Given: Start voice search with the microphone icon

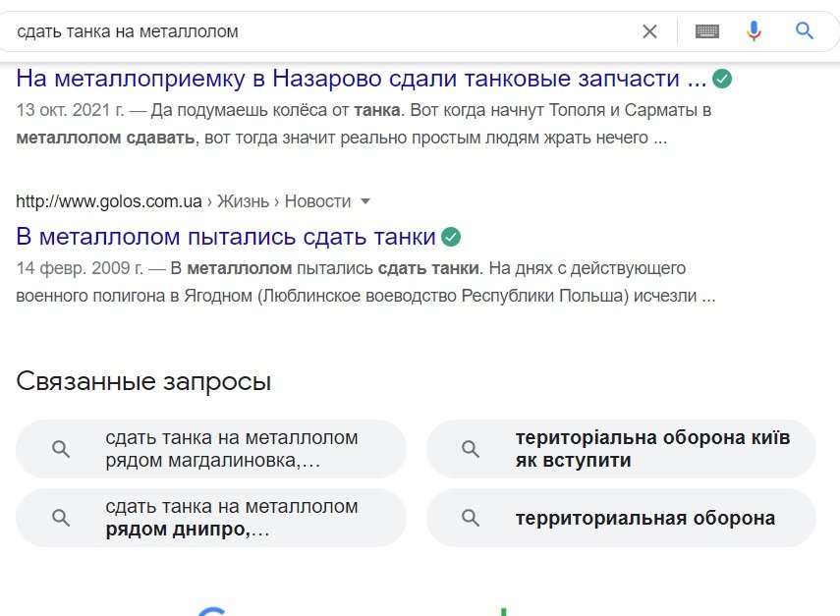Looking at the screenshot, I should (754, 31).
